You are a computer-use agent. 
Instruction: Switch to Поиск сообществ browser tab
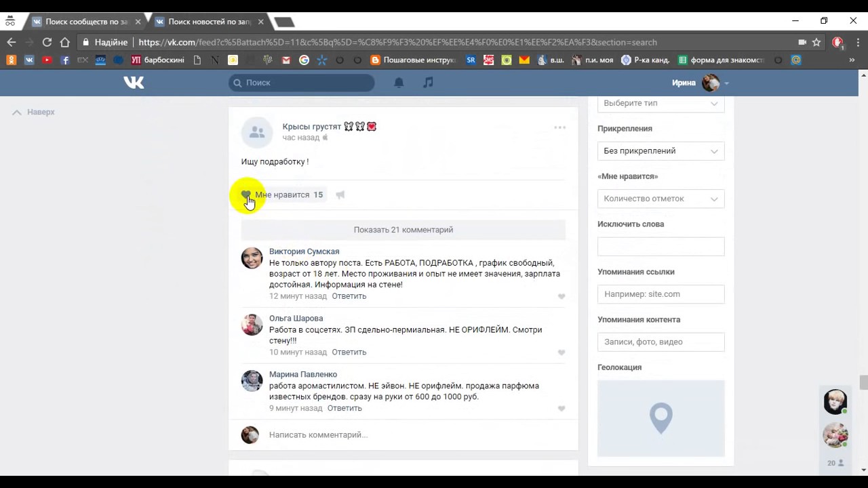[85, 22]
